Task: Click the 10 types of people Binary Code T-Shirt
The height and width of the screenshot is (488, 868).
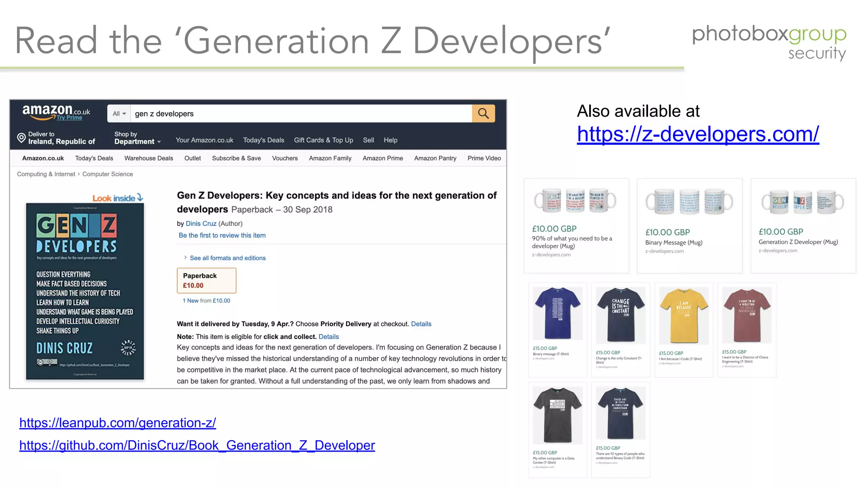Action: pos(620,430)
